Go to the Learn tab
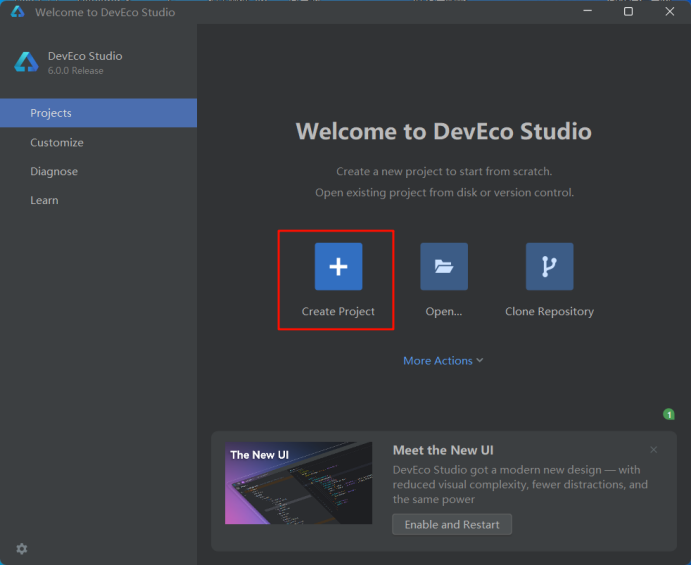 98,200
